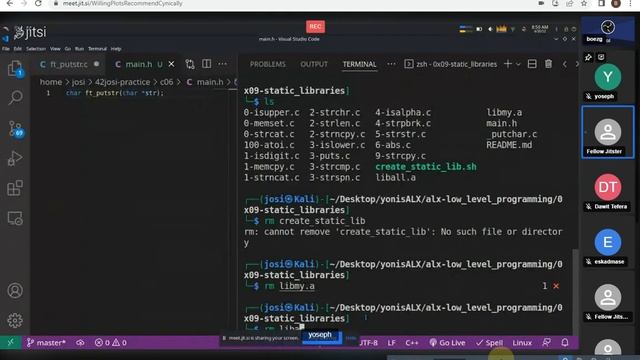Click 'josi' breadcrumb segment

click(x=78, y=82)
